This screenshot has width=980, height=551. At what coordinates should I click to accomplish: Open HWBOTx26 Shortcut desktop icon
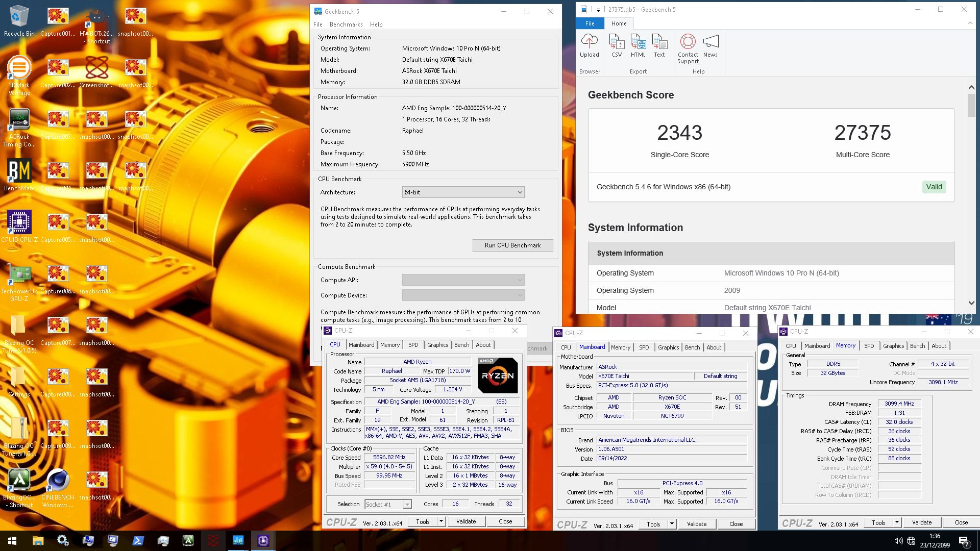96,26
